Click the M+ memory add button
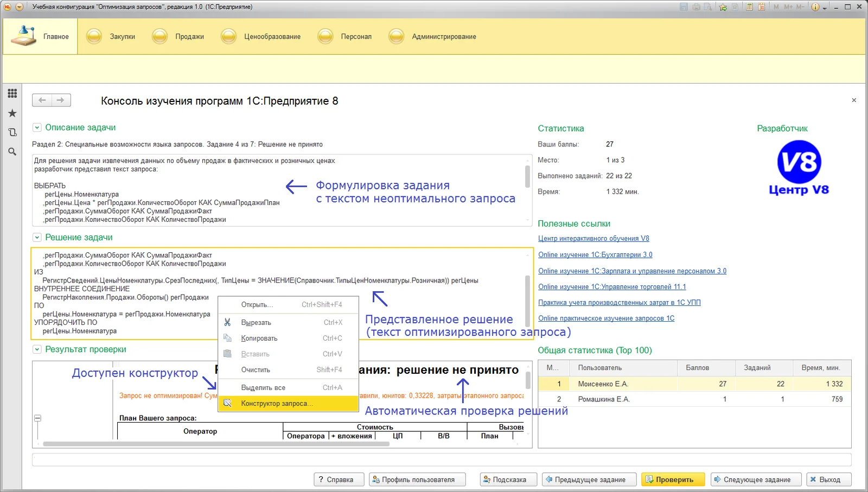The width and height of the screenshot is (868, 492). [788, 7]
